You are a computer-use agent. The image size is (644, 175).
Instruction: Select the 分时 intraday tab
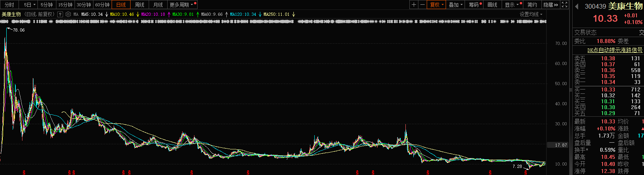pyautogui.click(x=9, y=5)
